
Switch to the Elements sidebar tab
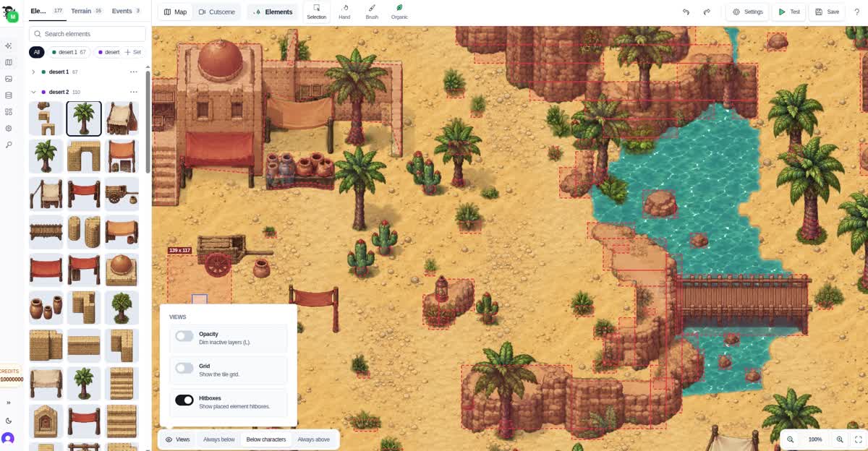pyautogui.click(x=47, y=11)
